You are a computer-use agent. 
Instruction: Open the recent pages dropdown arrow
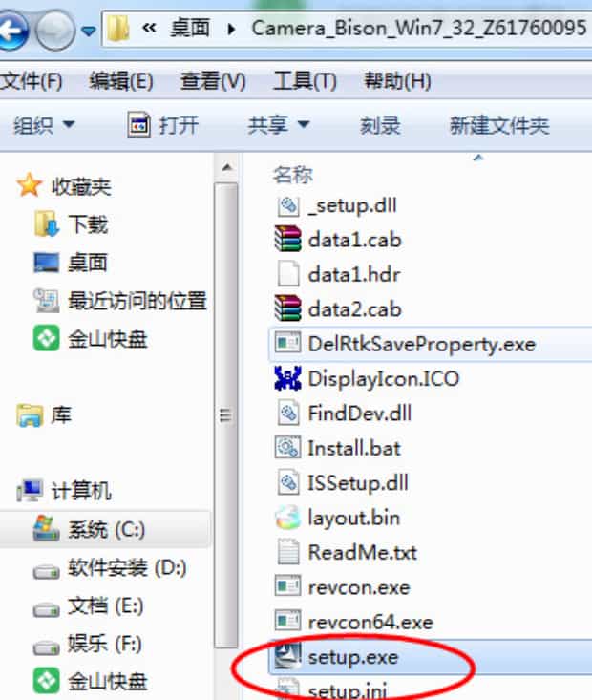click(x=89, y=31)
